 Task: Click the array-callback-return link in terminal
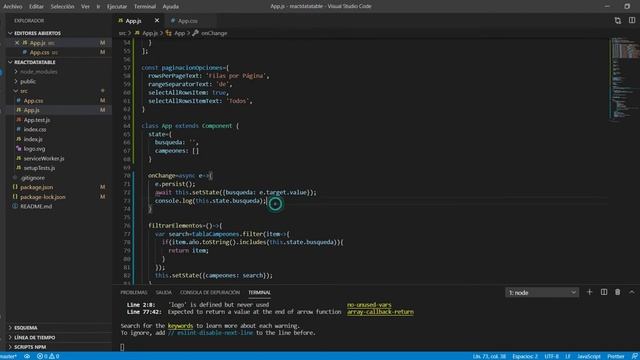[x=380, y=312]
